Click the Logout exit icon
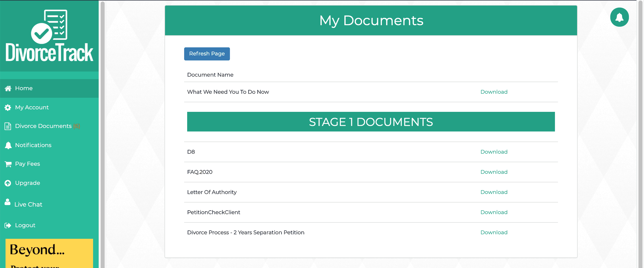This screenshot has width=644, height=268. coord(8,225)
